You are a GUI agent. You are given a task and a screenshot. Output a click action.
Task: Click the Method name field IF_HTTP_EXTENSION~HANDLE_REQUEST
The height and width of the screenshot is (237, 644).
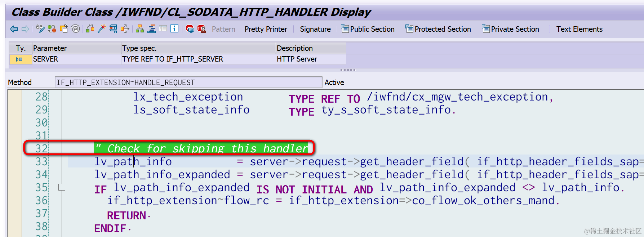(x=188, y=82)
